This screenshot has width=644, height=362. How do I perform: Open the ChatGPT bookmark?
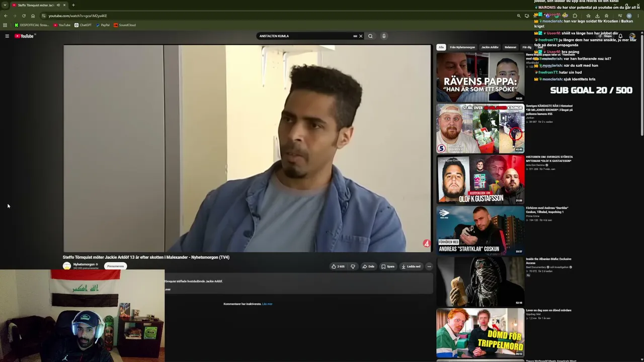coord(83,25)
